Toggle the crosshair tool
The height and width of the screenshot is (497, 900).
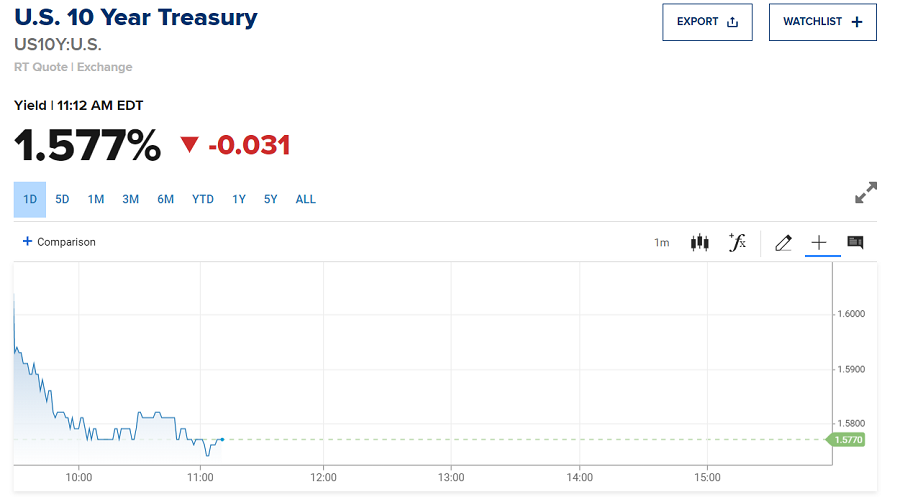(819, 242)
